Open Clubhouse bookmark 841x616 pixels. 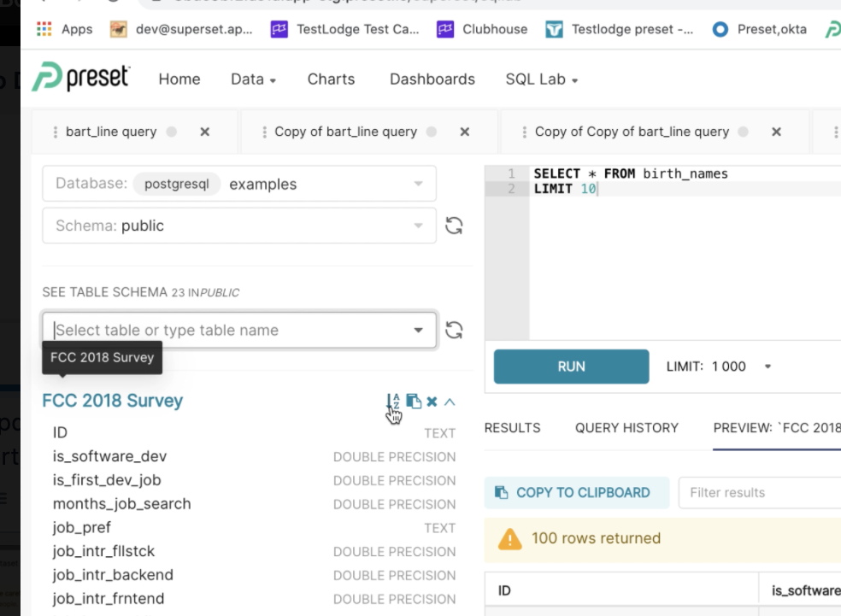[x=482, y=29]
